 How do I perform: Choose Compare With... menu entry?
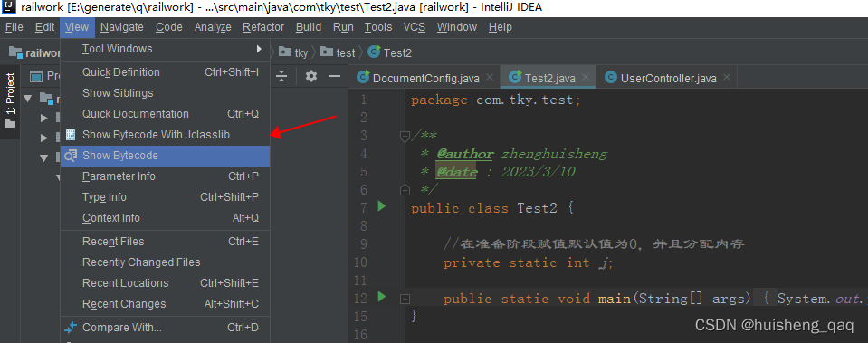(165, 328)
